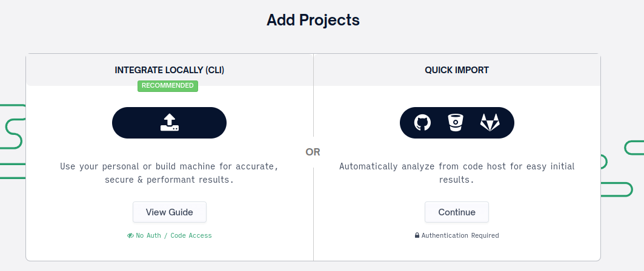The image size is (644, 271).
Task: Open the View Guide button
Action: [x=170, y=212]
